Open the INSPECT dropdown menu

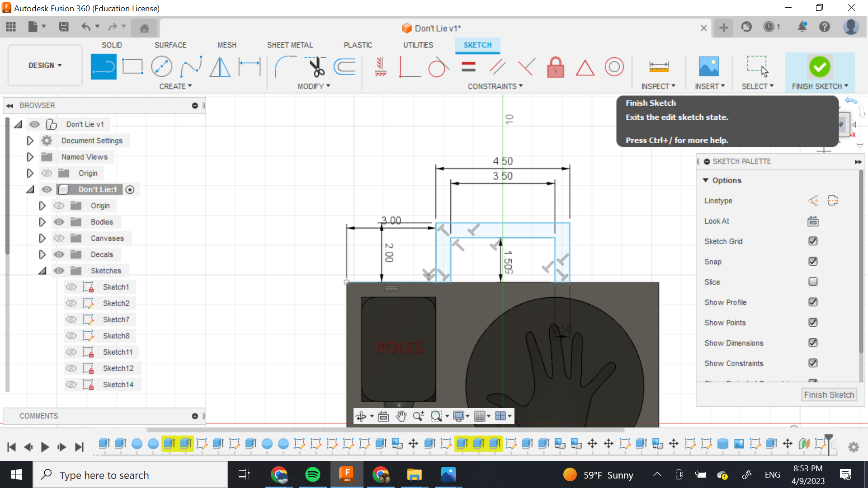[x=658, y=86]
